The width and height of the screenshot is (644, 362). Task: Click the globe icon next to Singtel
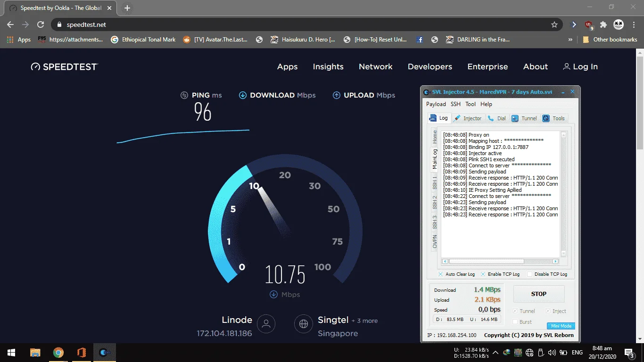point(304,324)
